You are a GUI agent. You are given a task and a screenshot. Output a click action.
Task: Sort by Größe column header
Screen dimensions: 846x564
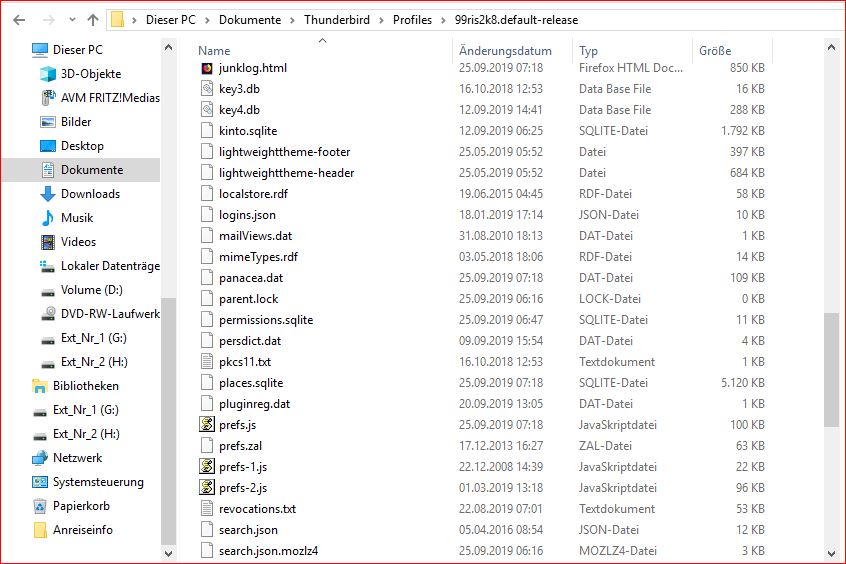715,51
